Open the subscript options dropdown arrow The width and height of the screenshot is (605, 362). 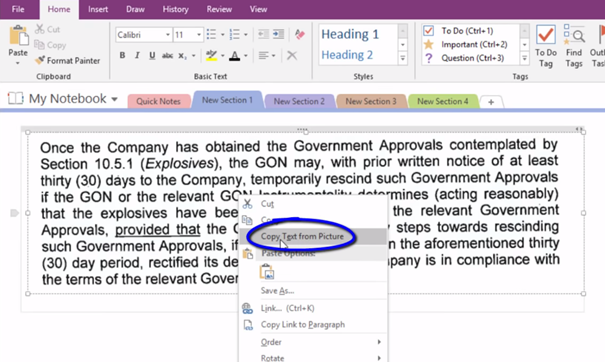(193, 56)
